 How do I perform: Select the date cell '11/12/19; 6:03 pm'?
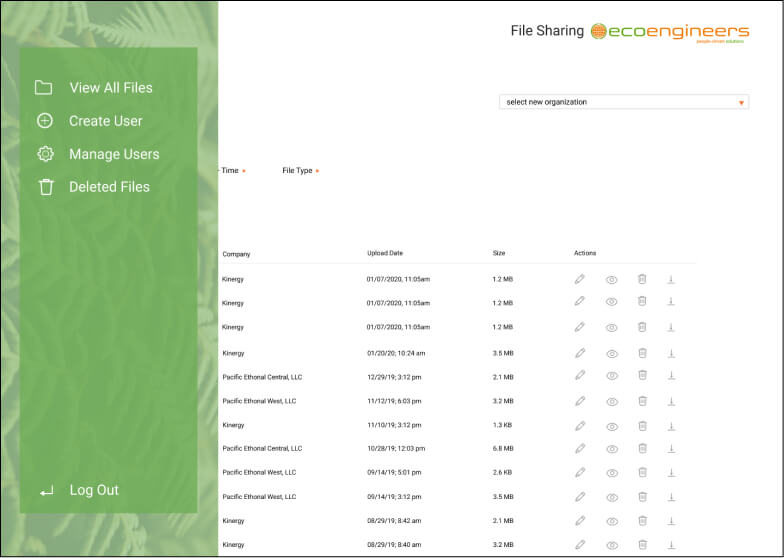[394, 401]
